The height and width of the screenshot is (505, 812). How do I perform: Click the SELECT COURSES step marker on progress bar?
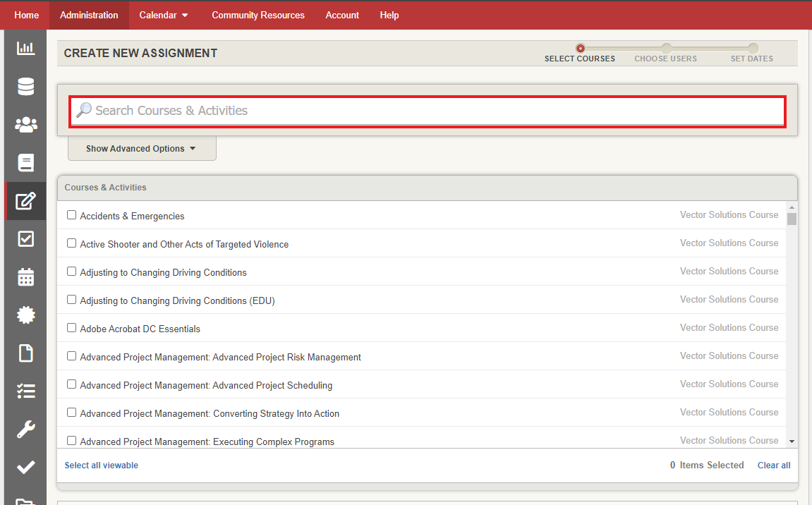(x=580, y=48)
